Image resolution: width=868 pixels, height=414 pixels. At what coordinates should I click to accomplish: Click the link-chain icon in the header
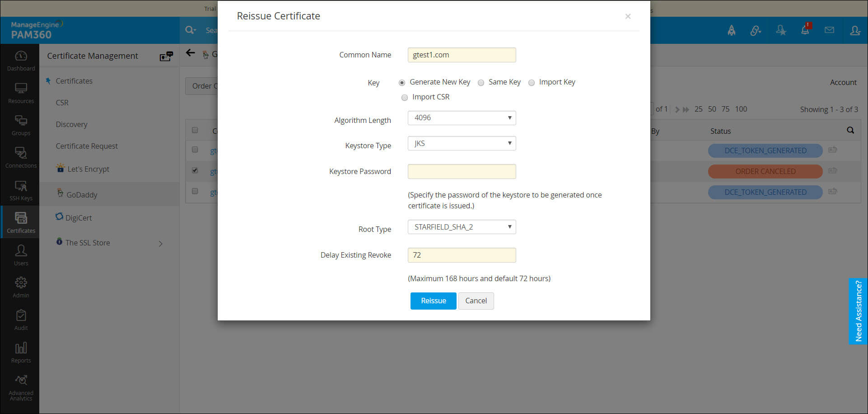click(756, 30)
